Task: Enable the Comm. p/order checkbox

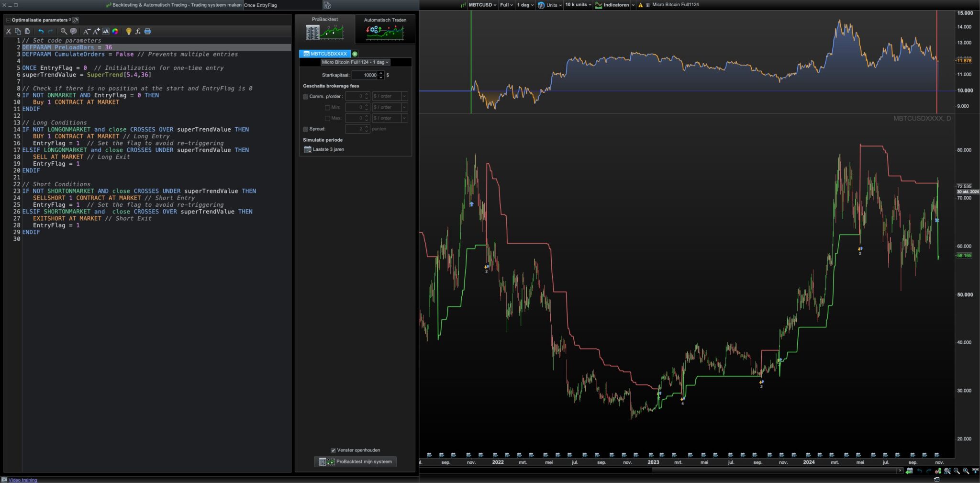Action: coord(306,97)
